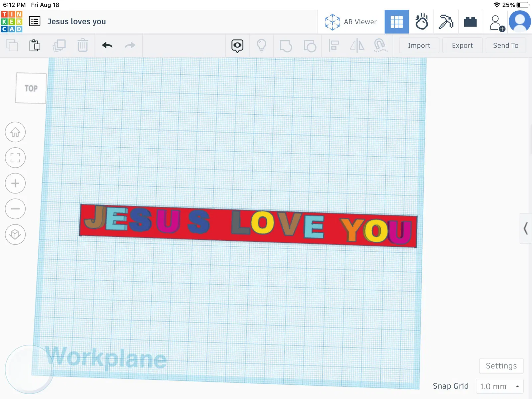
Task: Zoom in on the workplane
Action: click(15, 183)
